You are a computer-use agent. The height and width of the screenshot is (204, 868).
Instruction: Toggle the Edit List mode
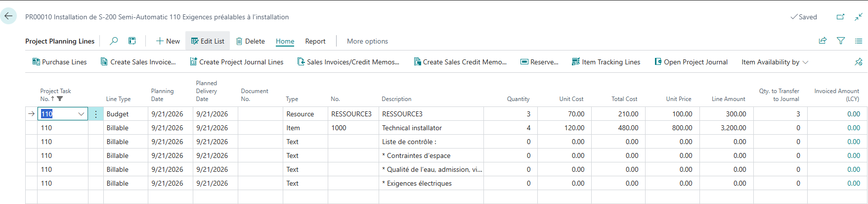(208, 41)
